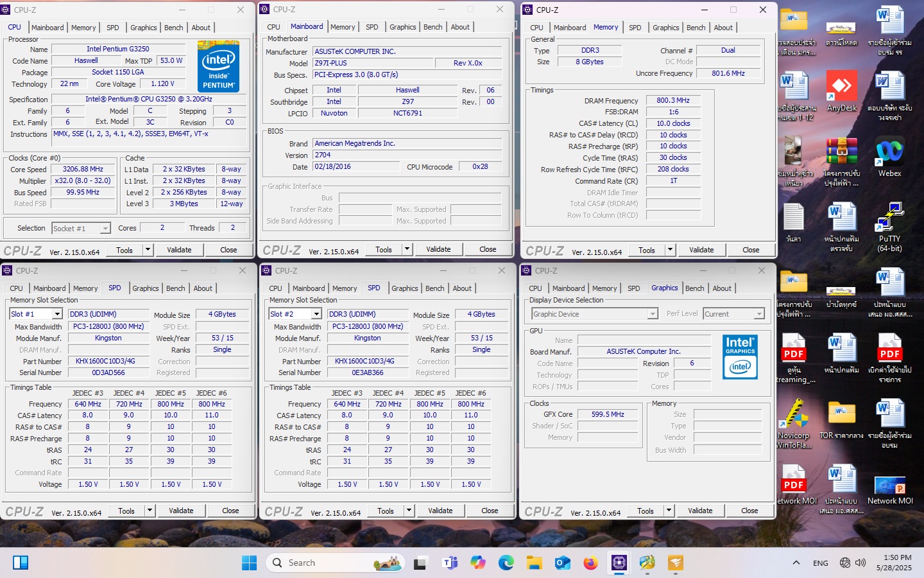Launch Microsoft Edge from the taskbar
Viewport: 924px width, 578px height.
tap(506, 563)
